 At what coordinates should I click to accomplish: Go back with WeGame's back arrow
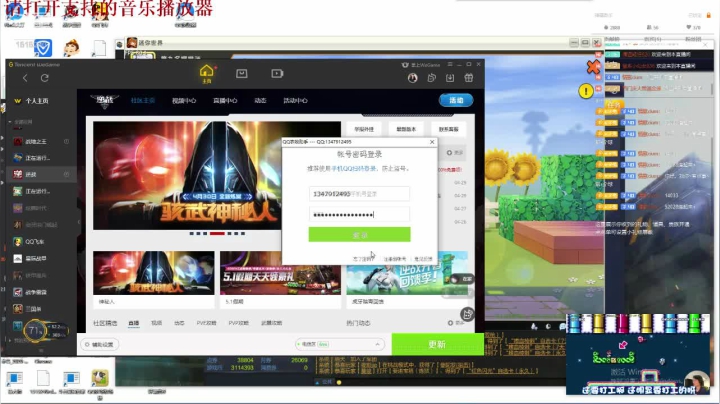coord(25,78)
